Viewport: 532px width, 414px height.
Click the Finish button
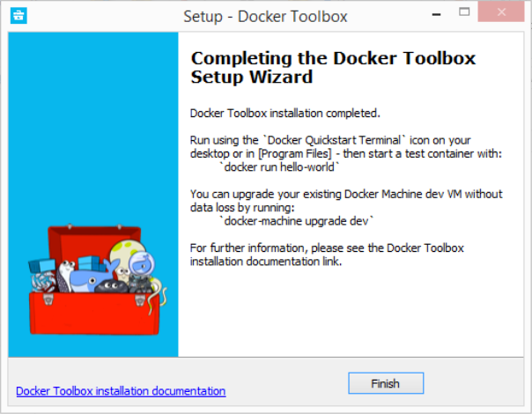(x=386, y=383)
